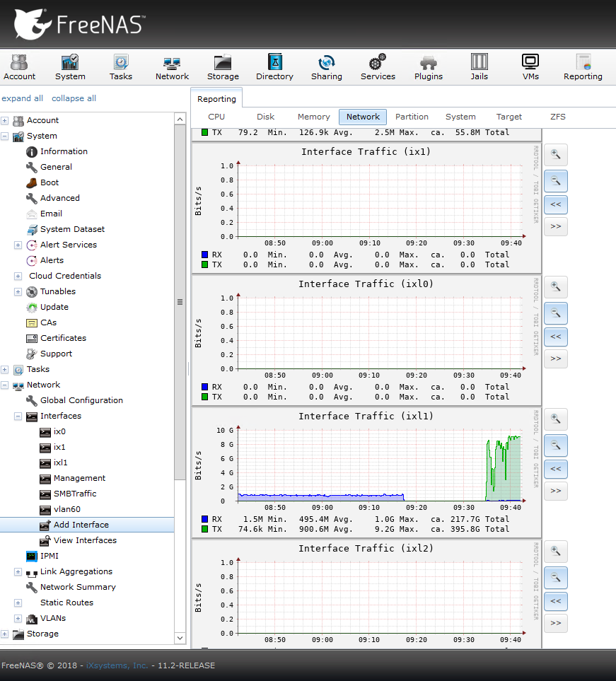Open Network Summary in the tree

(x=78, y=587)
